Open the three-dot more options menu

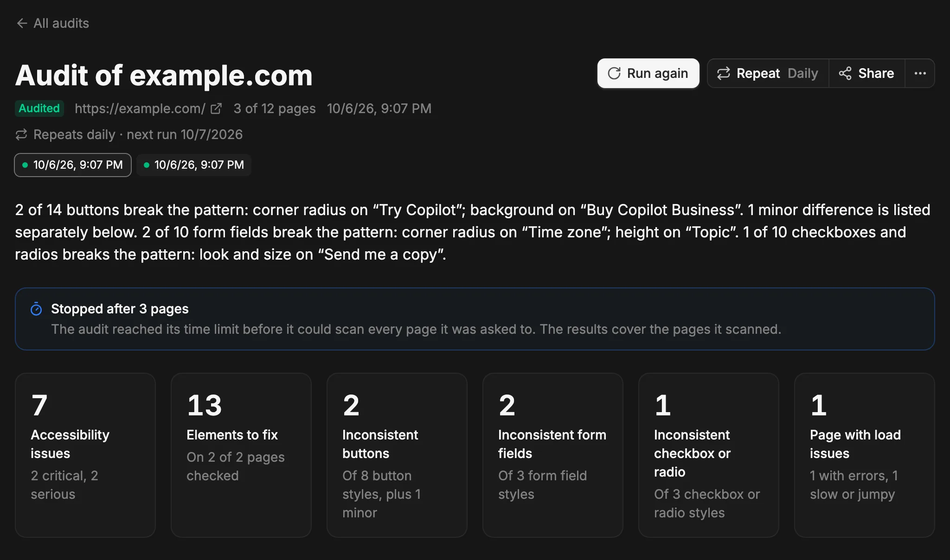point(920,73)
